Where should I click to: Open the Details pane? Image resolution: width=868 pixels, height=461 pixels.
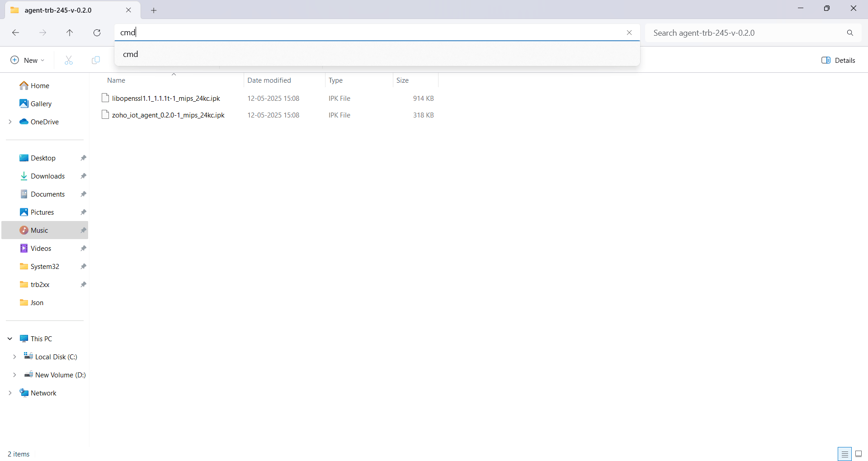point(838,60)
